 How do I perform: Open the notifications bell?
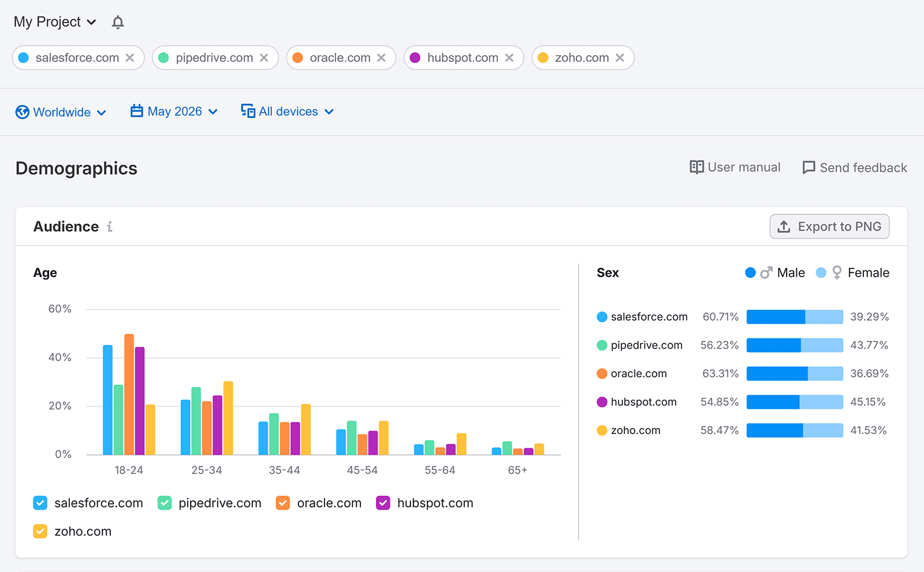point(118,22)
